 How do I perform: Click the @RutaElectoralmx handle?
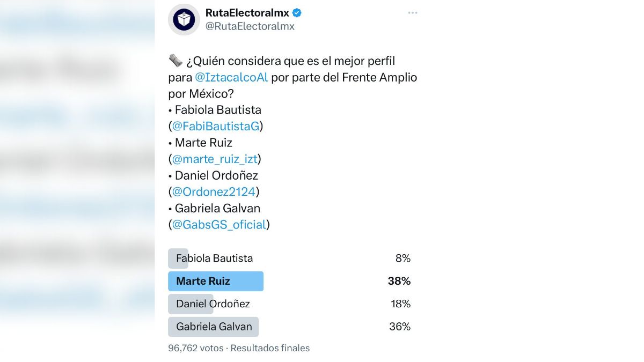[x=250, y=26]
